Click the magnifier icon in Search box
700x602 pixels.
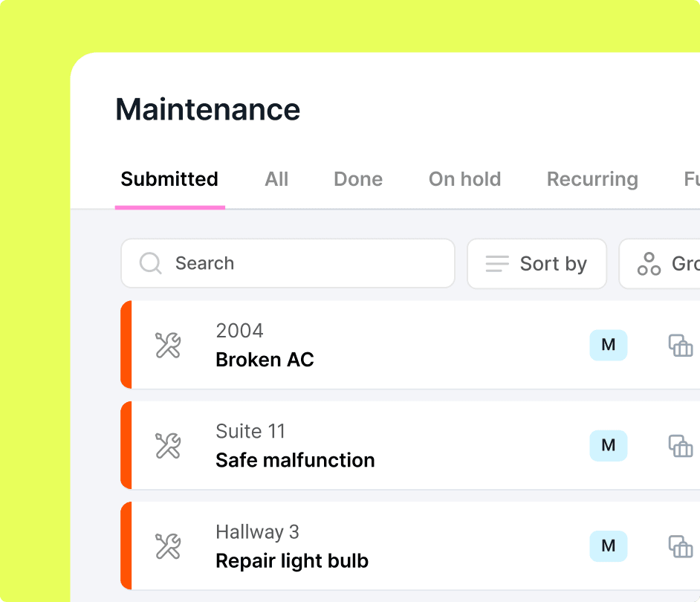click(x=151, y=263)
